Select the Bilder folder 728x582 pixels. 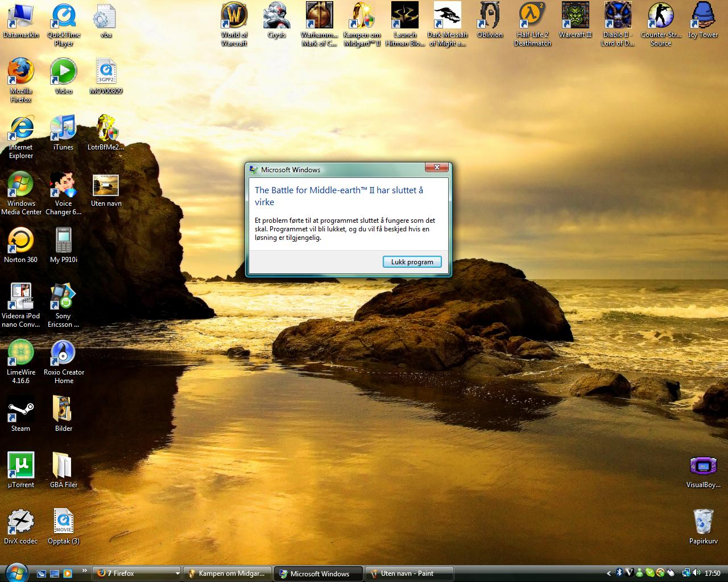(x=64, y=414)
